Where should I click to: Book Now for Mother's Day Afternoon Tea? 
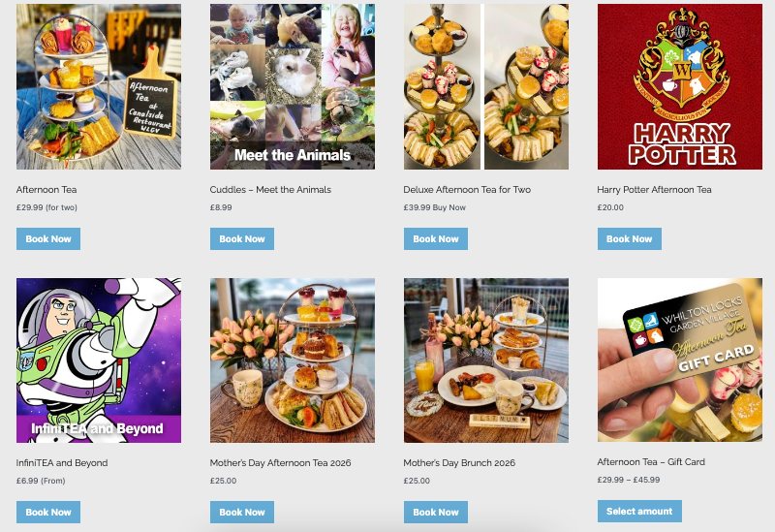tap(242, 513)
